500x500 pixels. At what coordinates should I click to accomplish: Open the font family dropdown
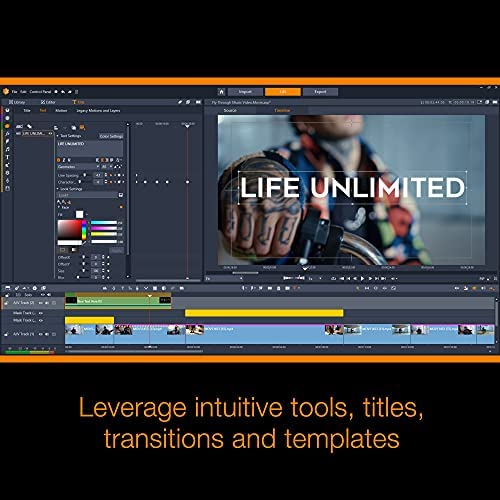point(79,167)
